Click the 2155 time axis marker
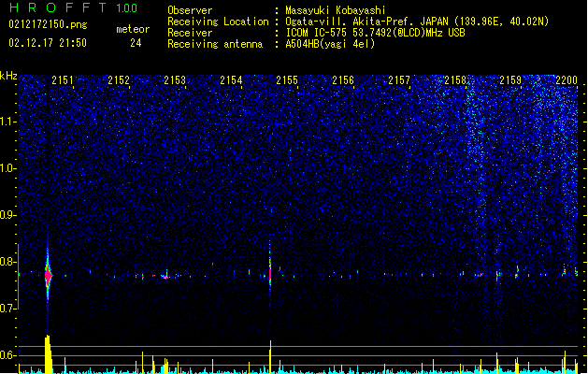The height and width of the screenshot is (374, 588). pyautogui.click(x=287, y=80)
